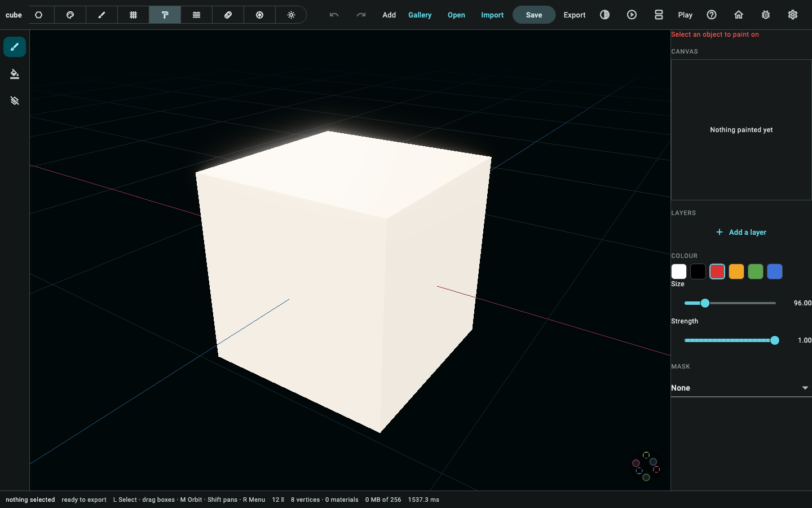Open the Gallery

pyautogui.click(x=420, y=15)
